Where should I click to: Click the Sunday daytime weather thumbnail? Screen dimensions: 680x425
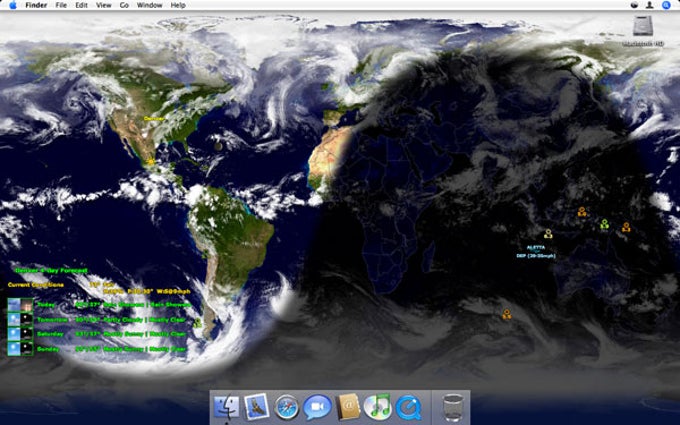[14, 349]
